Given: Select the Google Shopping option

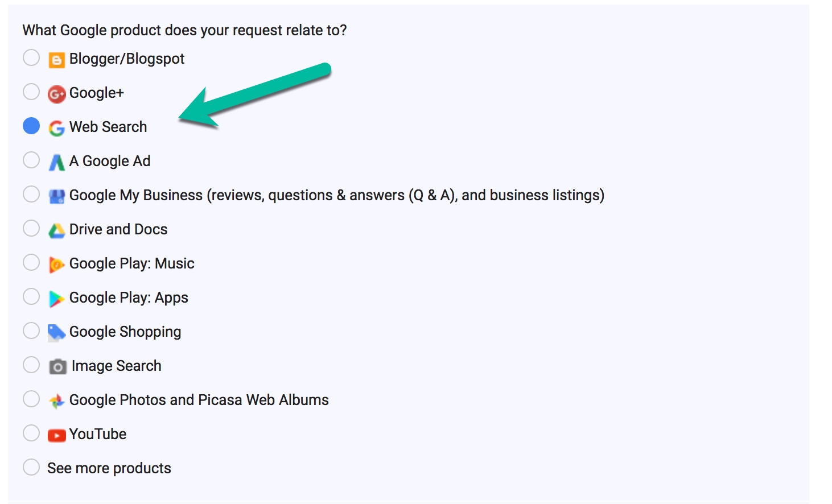Looking at the screenshot, I should click(x=31, y=331).
